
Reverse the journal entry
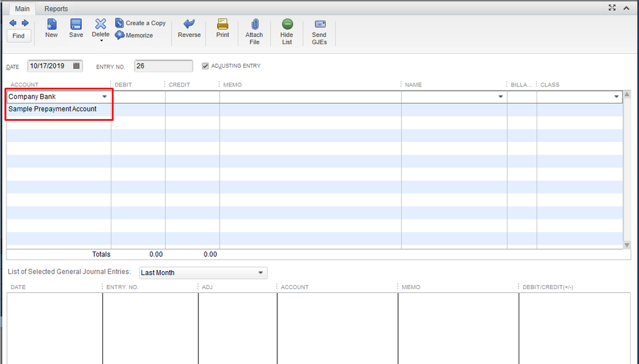point(189,28)
